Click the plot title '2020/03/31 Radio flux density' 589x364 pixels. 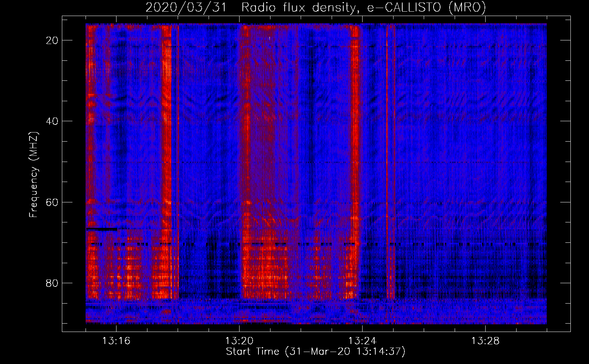[251, 8]
